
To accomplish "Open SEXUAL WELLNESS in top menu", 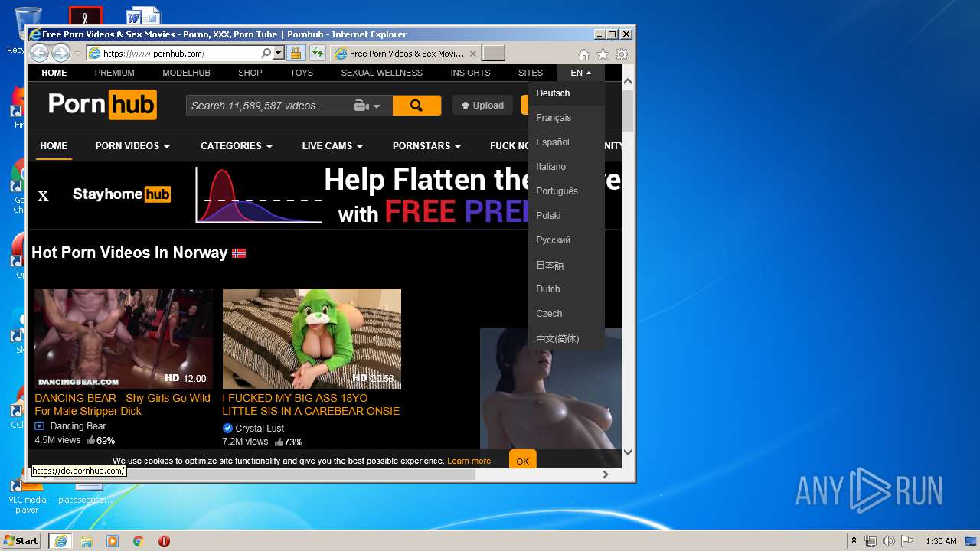I will tap(382, 73).
